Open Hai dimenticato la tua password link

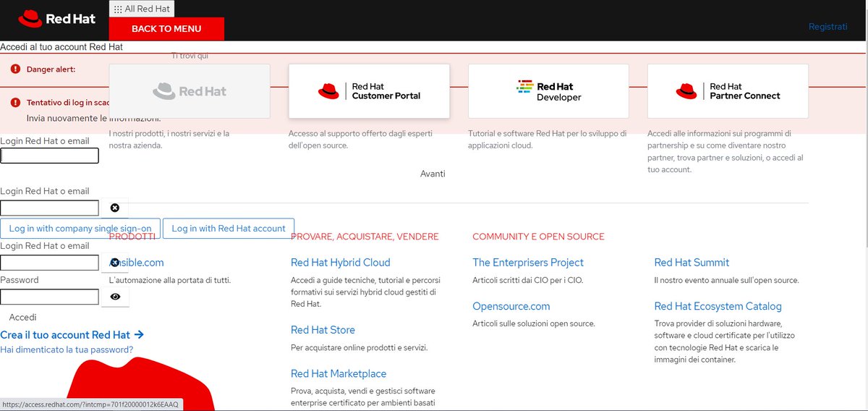pos(67,349)
